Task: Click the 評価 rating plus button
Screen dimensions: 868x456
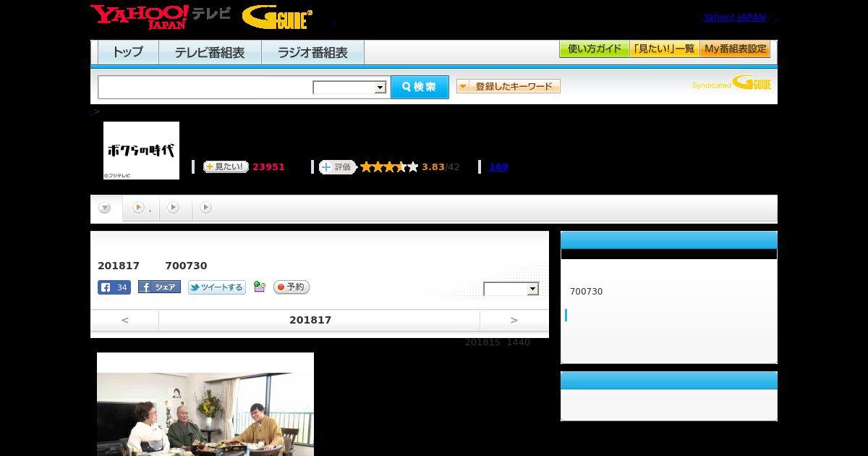Action: click(338, 167)
